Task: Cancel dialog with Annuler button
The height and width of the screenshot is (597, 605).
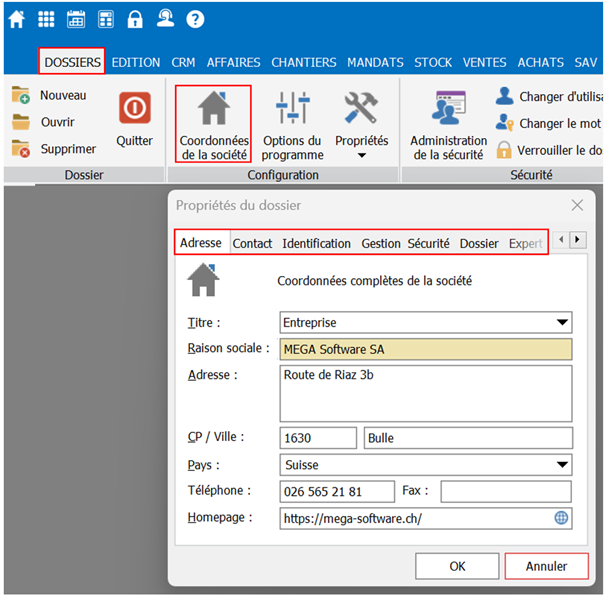Action: tap(546, 566)
